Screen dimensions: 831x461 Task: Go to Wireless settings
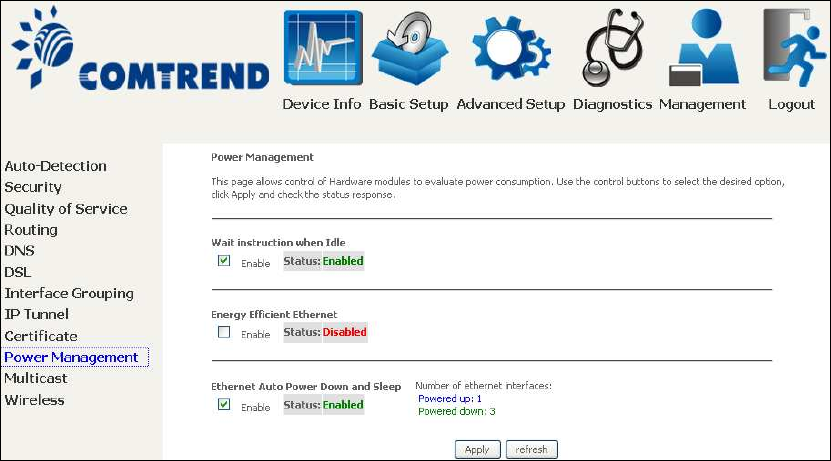coord(34,400)
